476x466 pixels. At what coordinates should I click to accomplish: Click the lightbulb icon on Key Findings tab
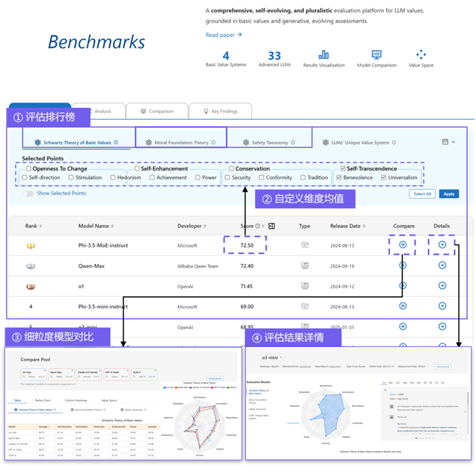[x=206, y=111]
